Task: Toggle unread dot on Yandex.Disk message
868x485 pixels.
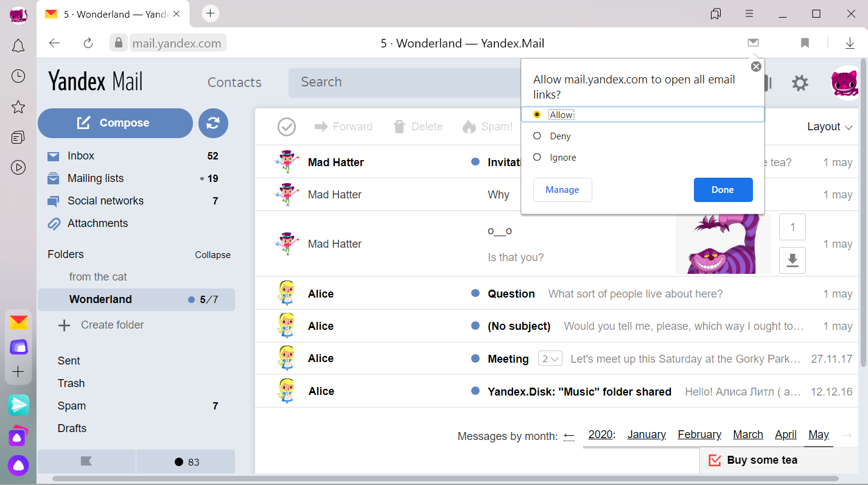Action: coord(475,391)
